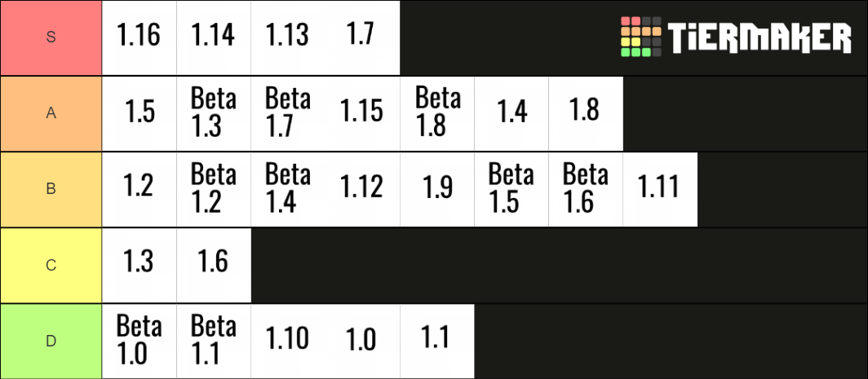Select the 1.14 tile in S tier

[214, 37]
